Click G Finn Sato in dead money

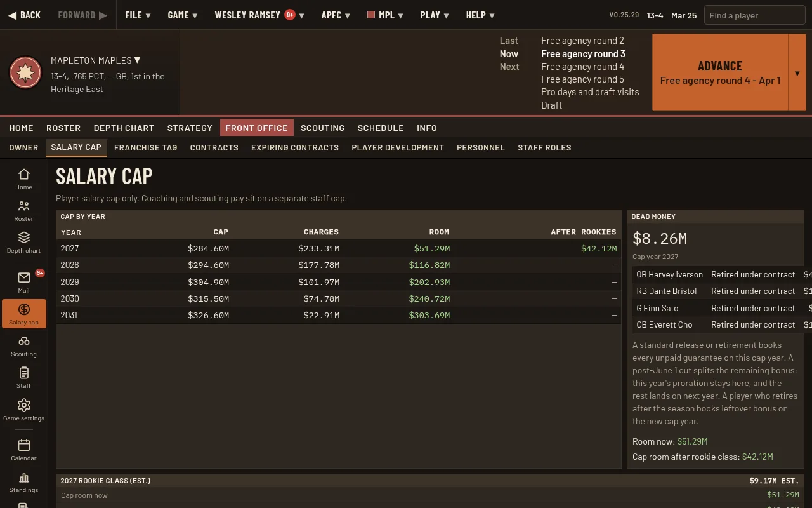(657, 308)
